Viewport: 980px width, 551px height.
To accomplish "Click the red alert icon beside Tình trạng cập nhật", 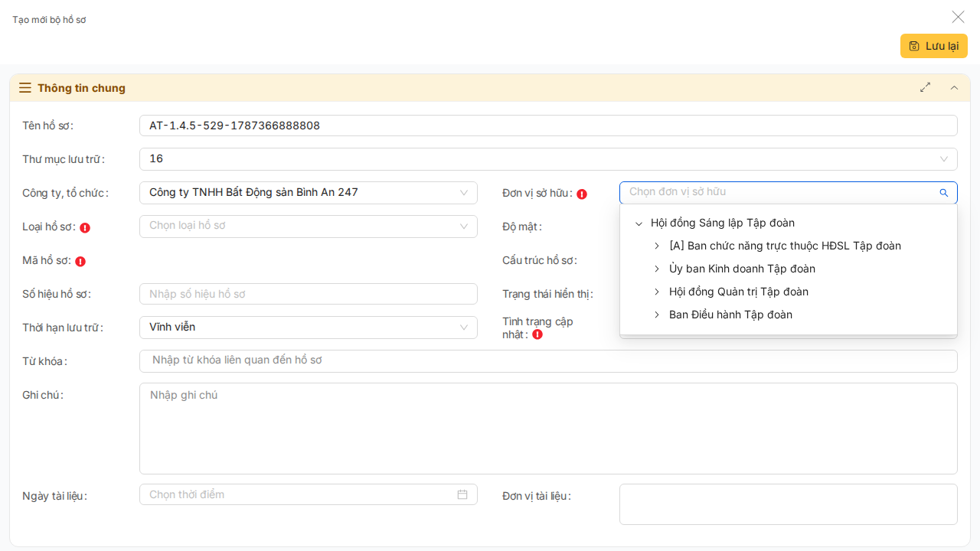I will click(x=537, y=334).
